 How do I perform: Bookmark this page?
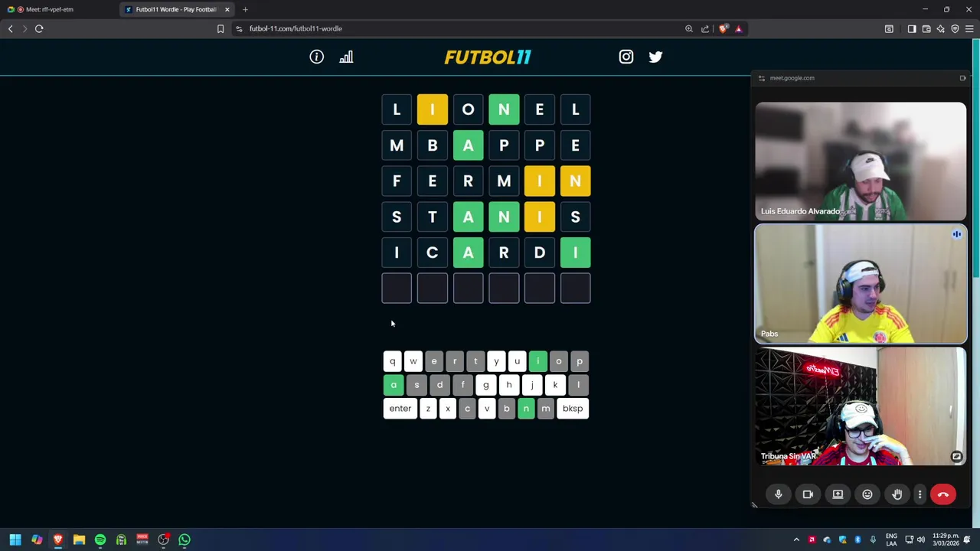coord(220,28)
